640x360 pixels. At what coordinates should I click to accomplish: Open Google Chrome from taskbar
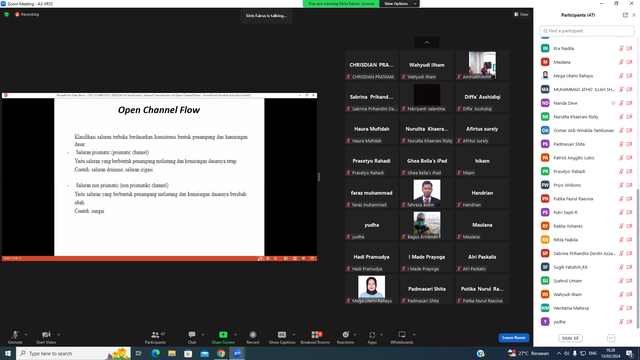coord(221,353)
